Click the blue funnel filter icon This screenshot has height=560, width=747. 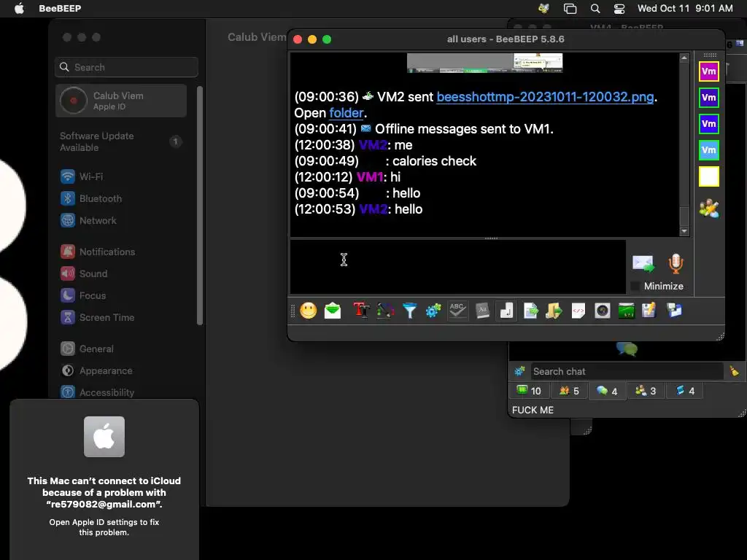(409, 311)
